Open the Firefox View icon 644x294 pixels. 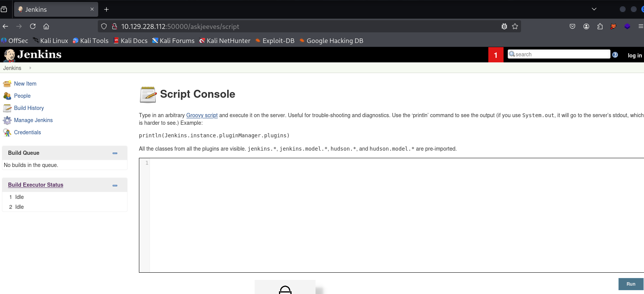[4, 9]
